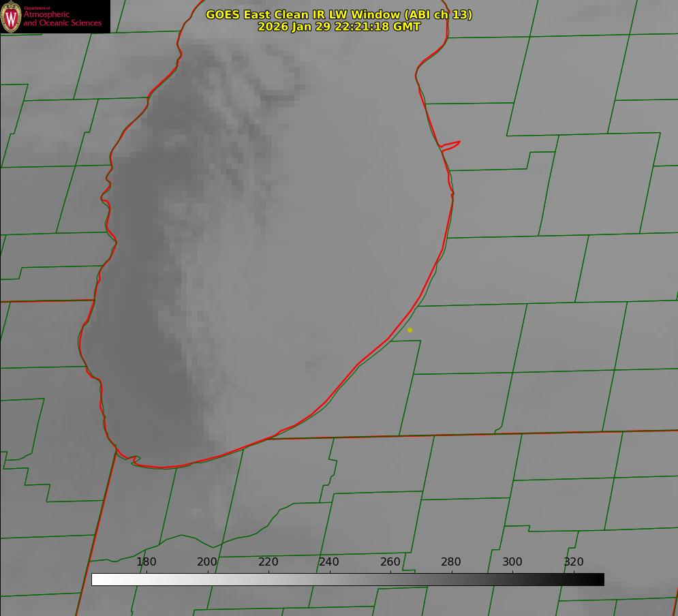Click the grayscale temperature colorbar
Viewport: 678px width, 616px height.
pos(348,579)
